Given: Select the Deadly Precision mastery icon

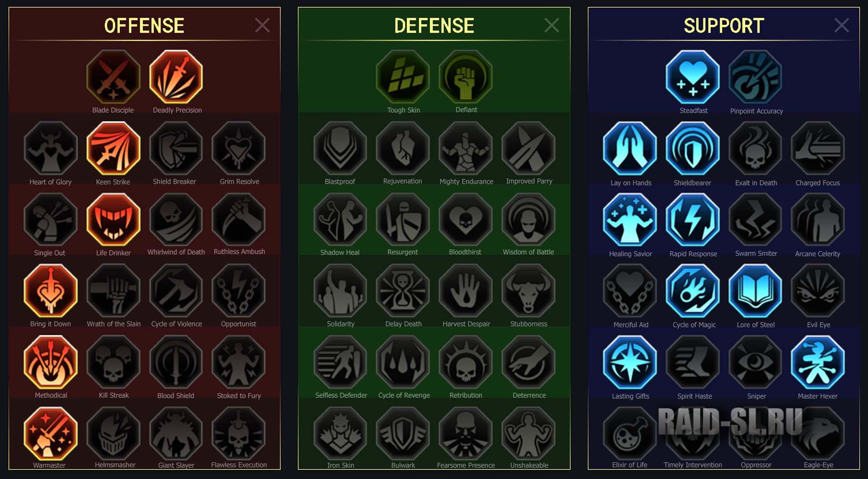Looking at the screenshot, I should coord(176,77).
